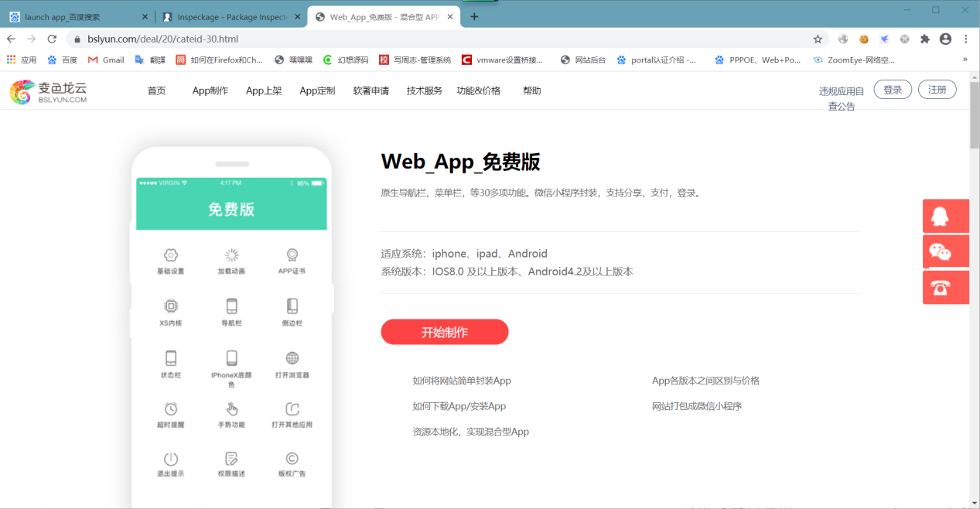Image resolution: width=980 pixels, height=509 pixels.
Task: Open the App定制 menu item
Action: tap(317, 91)
